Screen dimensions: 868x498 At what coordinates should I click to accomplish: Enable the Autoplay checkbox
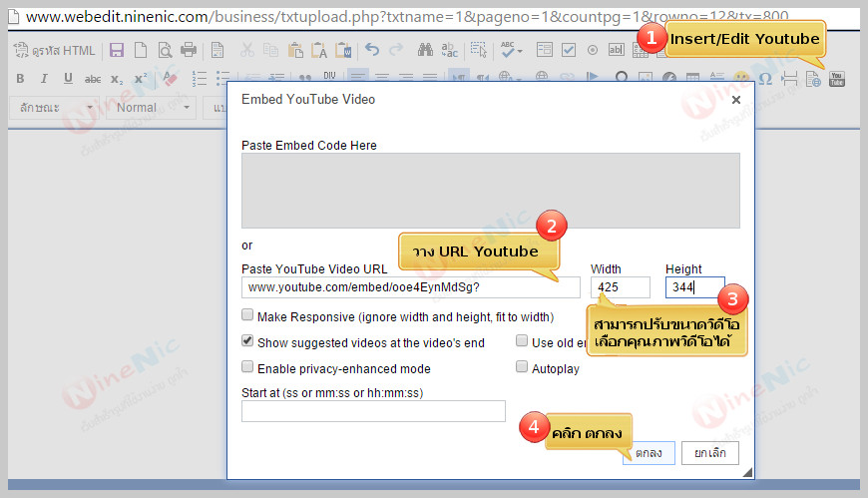pyautogui.click(x=522, y=366)
